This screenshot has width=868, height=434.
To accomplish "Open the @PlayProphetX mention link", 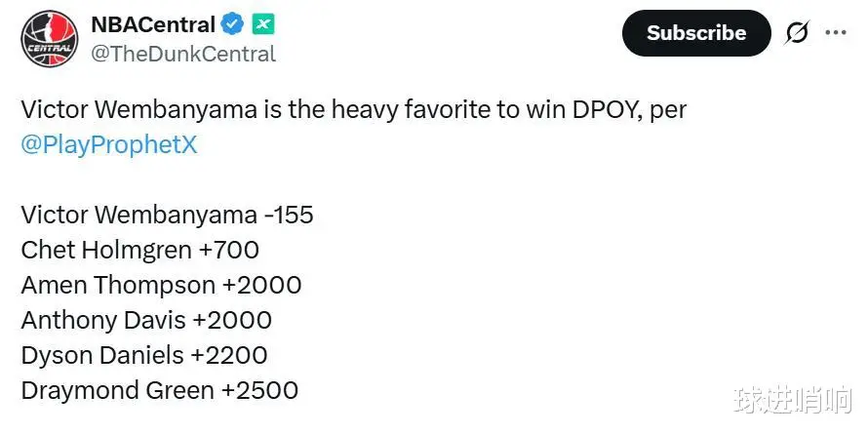I will [x=109, y=144].
